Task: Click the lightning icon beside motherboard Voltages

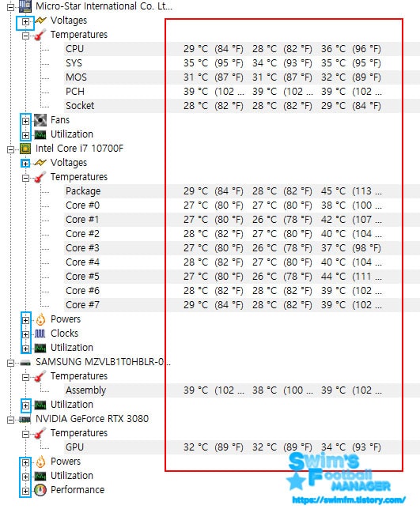Action: point(40,21)
